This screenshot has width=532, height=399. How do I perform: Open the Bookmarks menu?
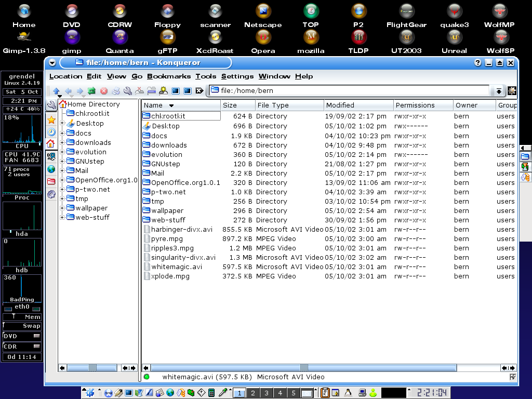(169, 76)
